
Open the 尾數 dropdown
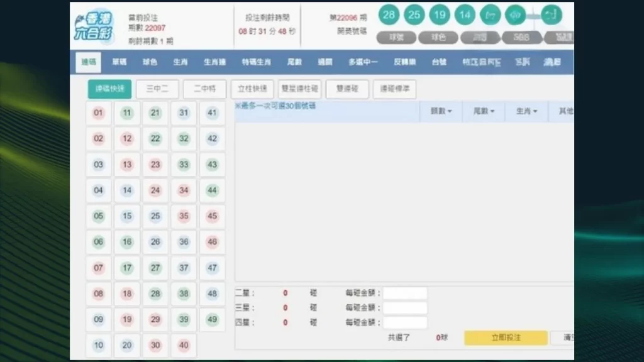pos(484,111)
